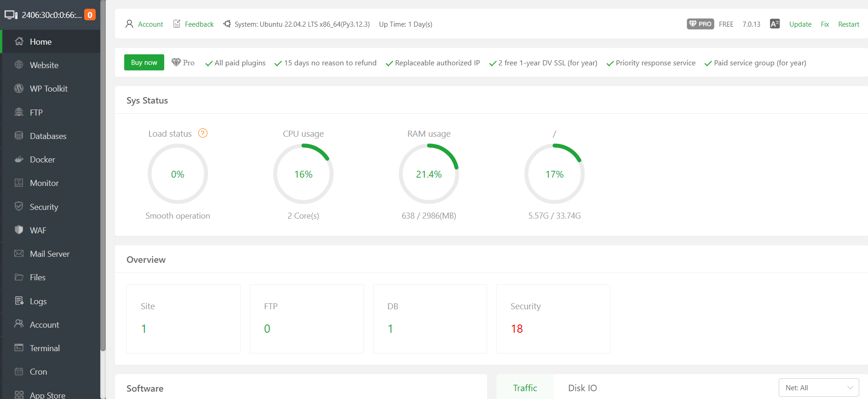This screenshot has width=868, height=399.
Task: Click the sidebar vertical scrollbar
Action: pyautogui.click(x=103, y=184)
